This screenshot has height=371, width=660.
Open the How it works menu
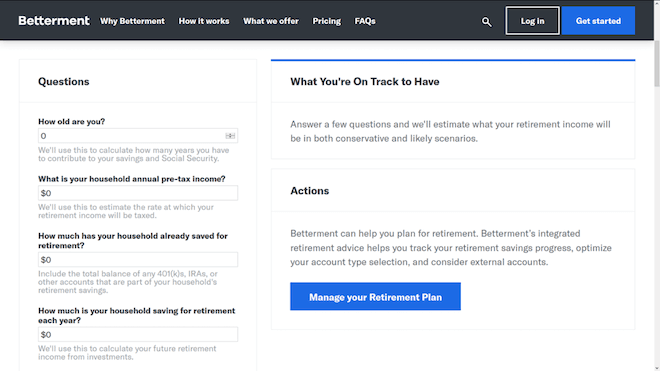pos(204,21)
